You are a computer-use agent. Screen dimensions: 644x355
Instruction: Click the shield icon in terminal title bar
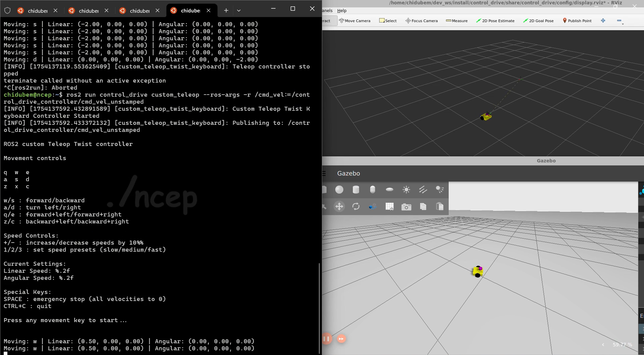tap(7, 10)
